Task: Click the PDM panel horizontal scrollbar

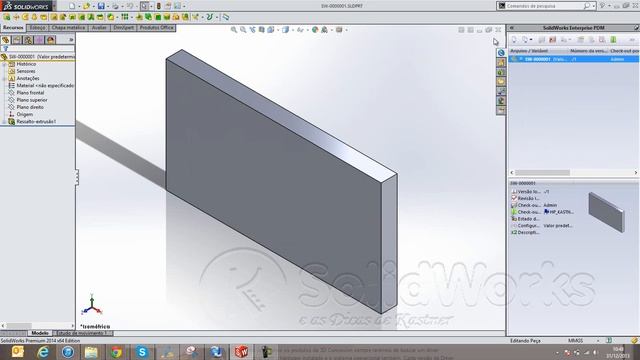Action: 573,173
